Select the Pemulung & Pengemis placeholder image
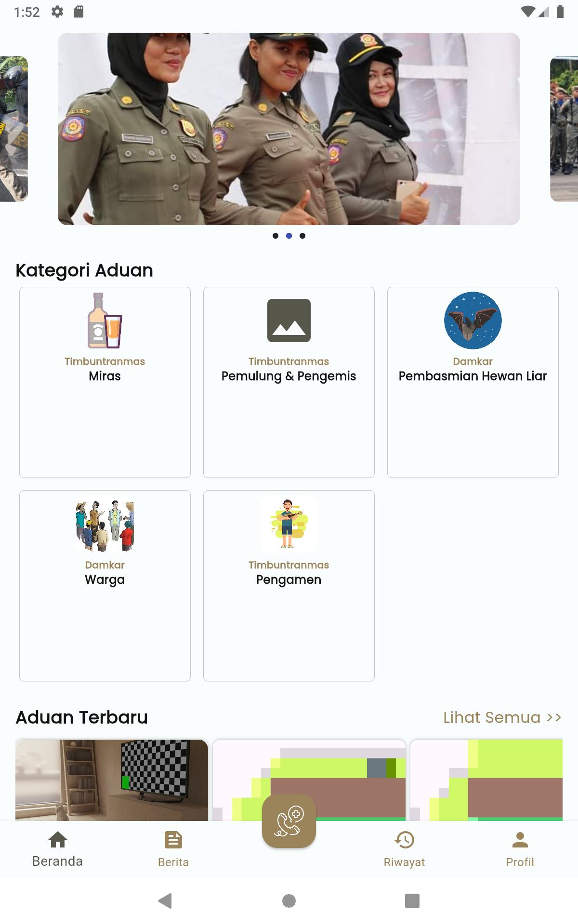The width and height of the screenshot is (578, 924). (x=289, y=321)
